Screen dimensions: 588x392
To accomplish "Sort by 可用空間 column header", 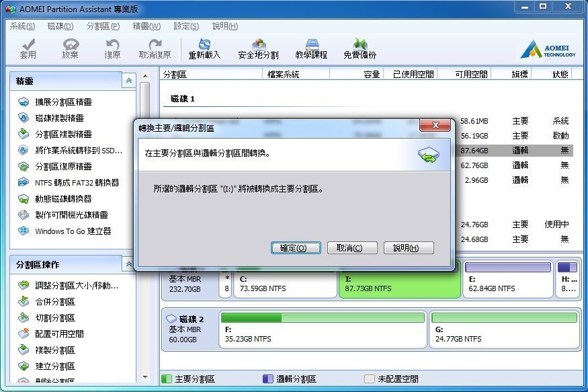I will [x=464, y=74].
